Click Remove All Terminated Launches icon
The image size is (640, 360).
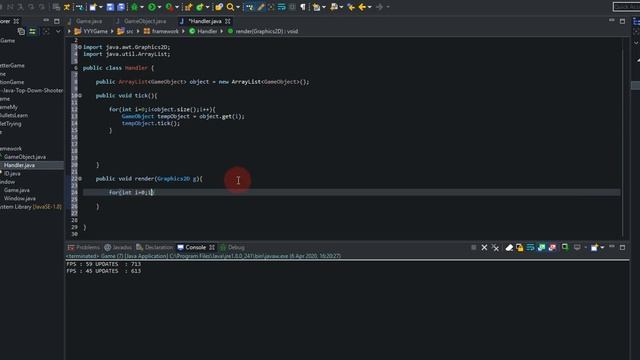point(495,247)
